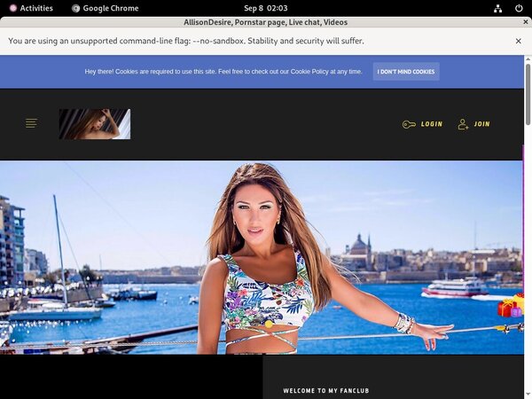Viewport: 532px width, 399px height.
Task: Click the key icon beside LOGIN
Action: (x=408, y=124)
